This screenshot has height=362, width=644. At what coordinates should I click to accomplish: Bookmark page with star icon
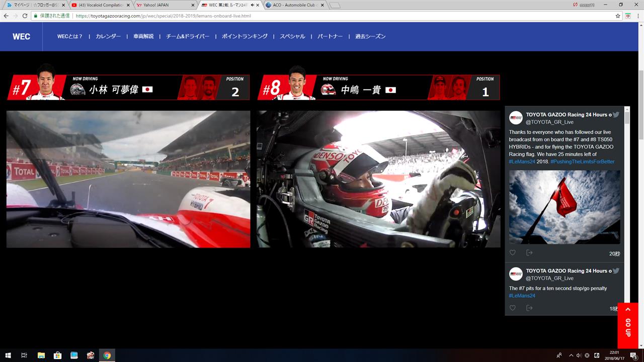point(618,16)
